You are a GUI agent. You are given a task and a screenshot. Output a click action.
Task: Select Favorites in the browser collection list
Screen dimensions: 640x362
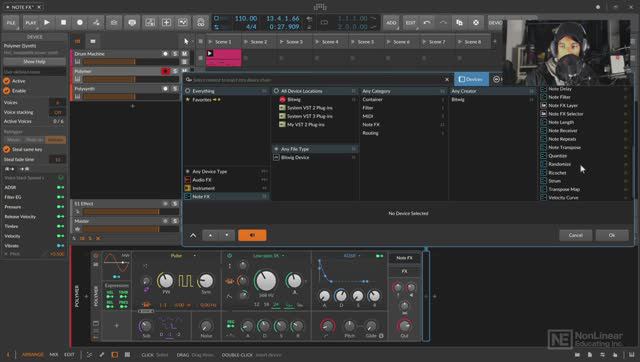226,100
